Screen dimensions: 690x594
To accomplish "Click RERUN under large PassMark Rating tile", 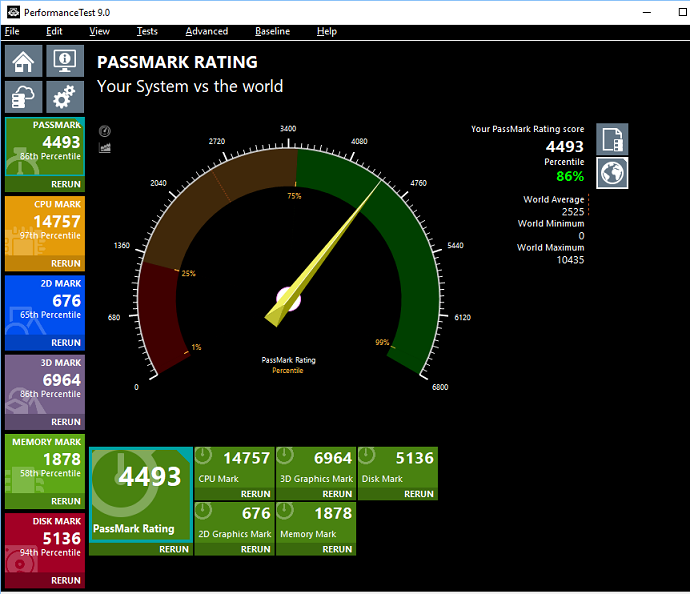I will tap(173, 549).
